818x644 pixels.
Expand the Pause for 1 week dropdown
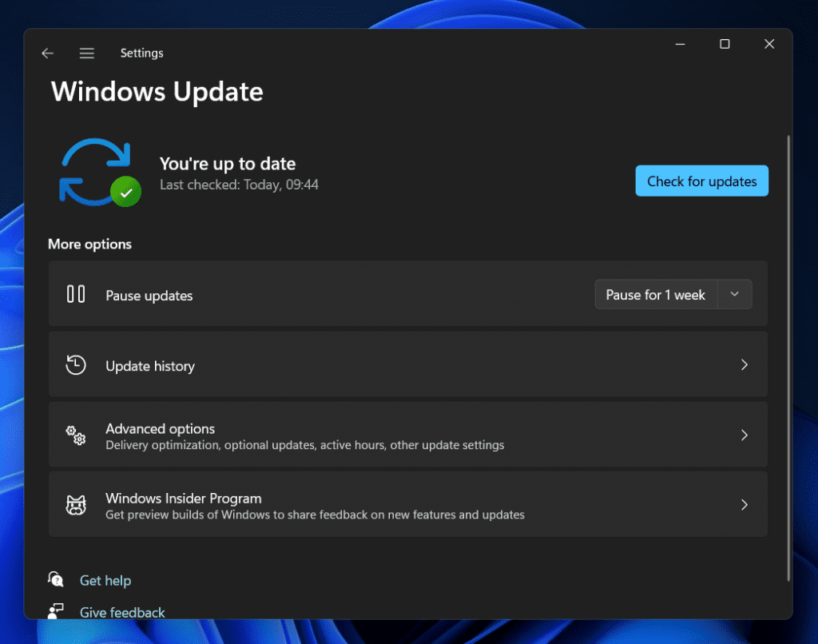(734, 294)
